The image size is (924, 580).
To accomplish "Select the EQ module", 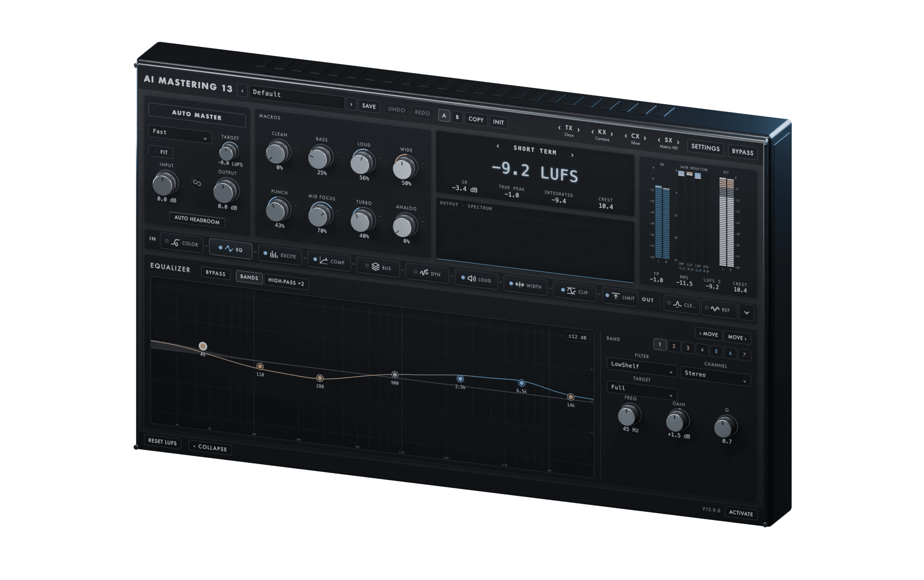I will click(231, 249).
